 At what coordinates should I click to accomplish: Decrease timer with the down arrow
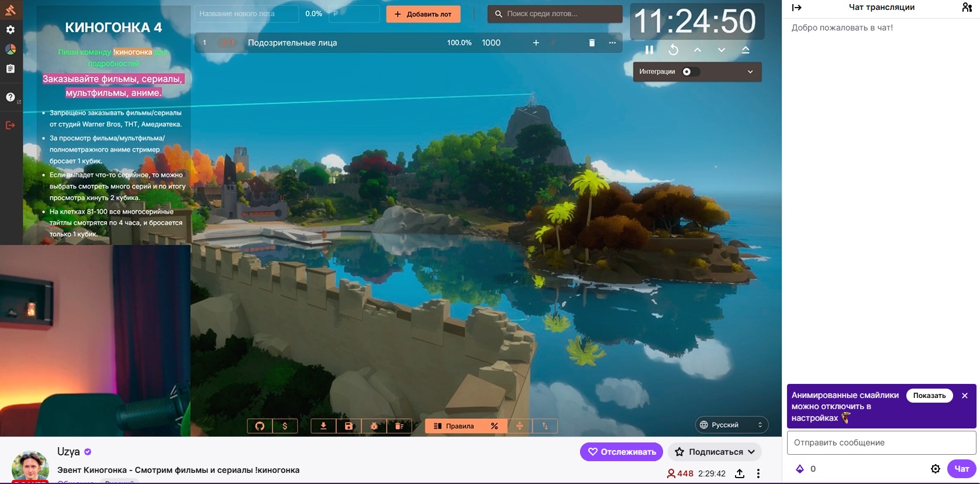[722, 50]
